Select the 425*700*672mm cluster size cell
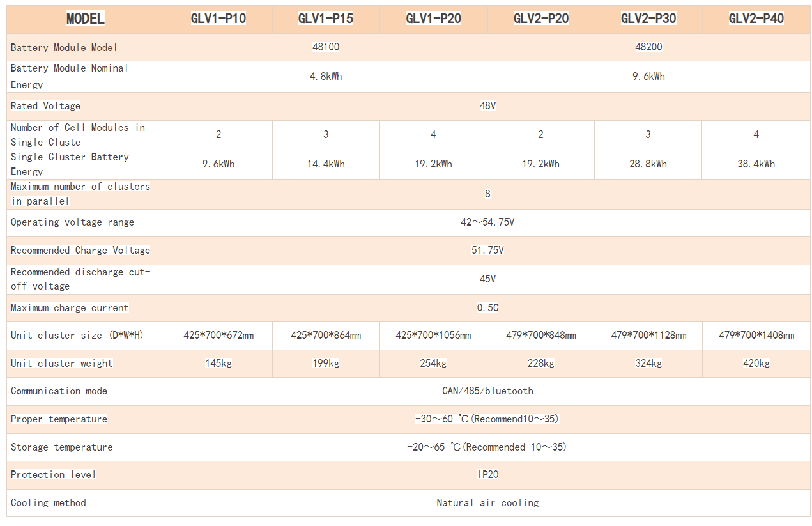This screenshot has width=812, height=526. click(218, 336)
